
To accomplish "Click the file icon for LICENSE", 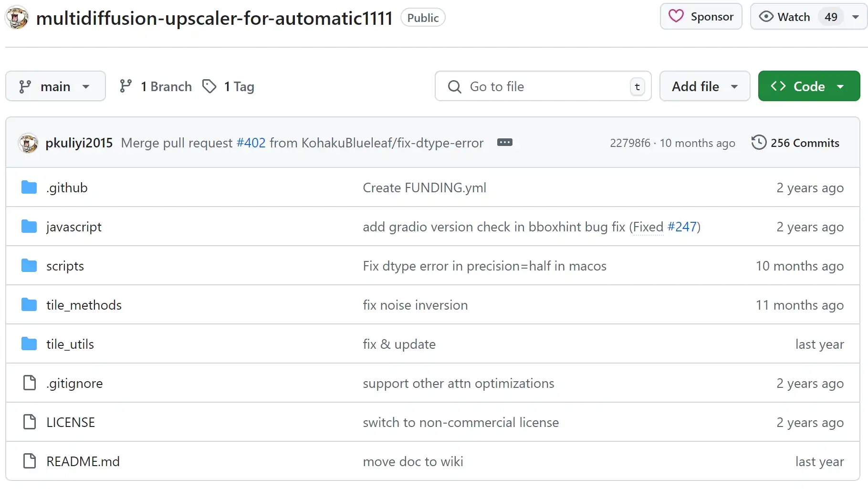I will (x=30, y=422).
